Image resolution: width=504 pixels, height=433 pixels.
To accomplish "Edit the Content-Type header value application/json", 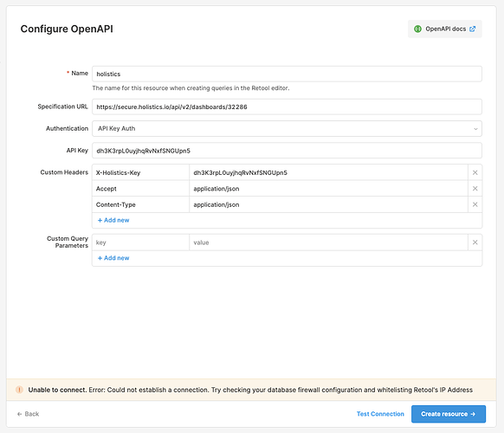I will pyautogui.click(x=328, y=204).
